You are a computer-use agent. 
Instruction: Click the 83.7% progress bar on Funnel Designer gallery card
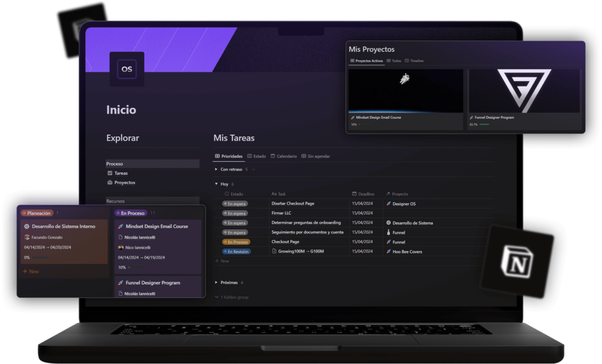point(484,125)
